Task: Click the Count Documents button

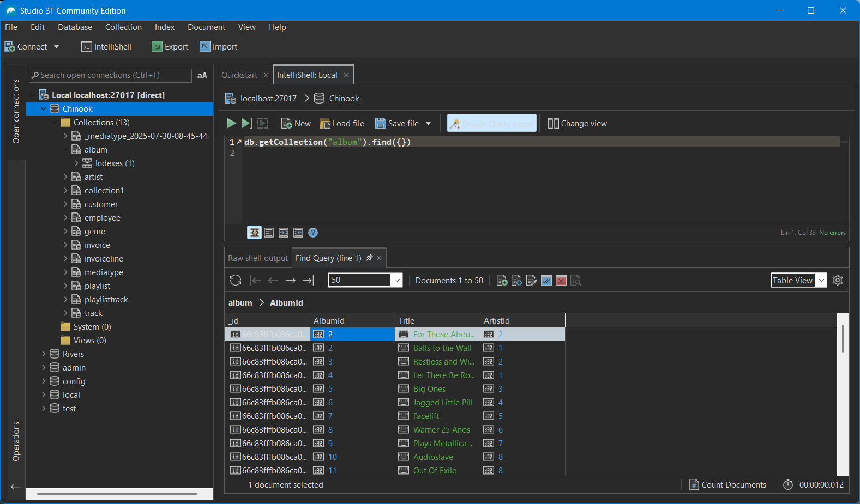Action: [727, 484]
